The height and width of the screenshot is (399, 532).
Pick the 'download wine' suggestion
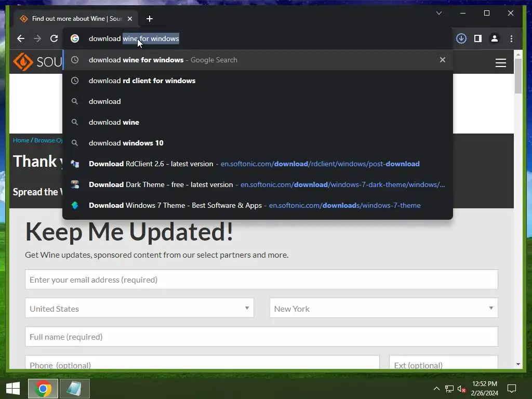[258, 122]
